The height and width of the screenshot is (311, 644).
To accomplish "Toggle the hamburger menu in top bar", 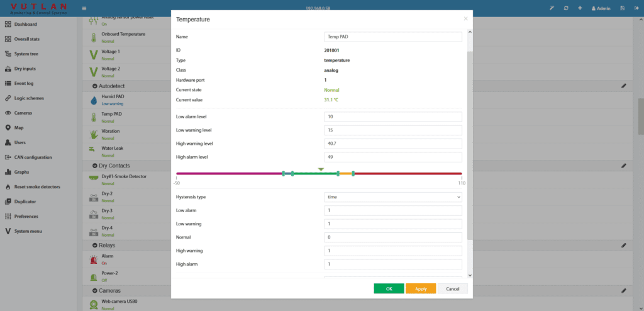I will (x=84, y=8).
